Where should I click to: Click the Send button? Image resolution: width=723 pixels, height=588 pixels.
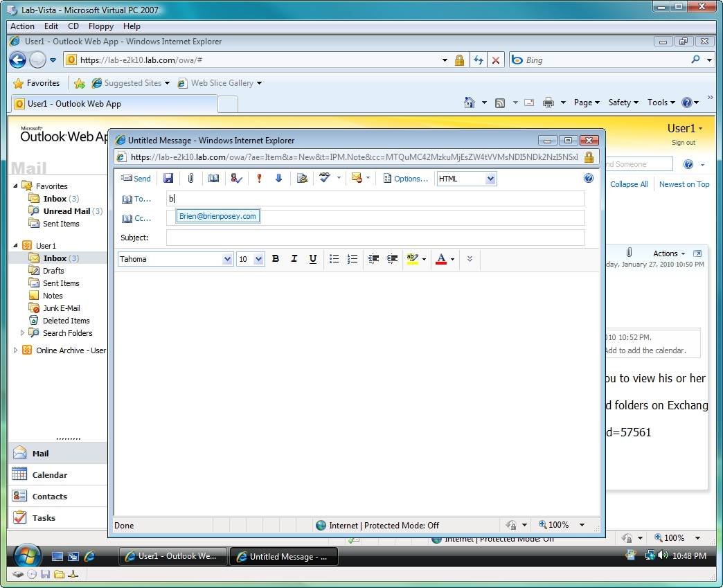pos(136,179)
